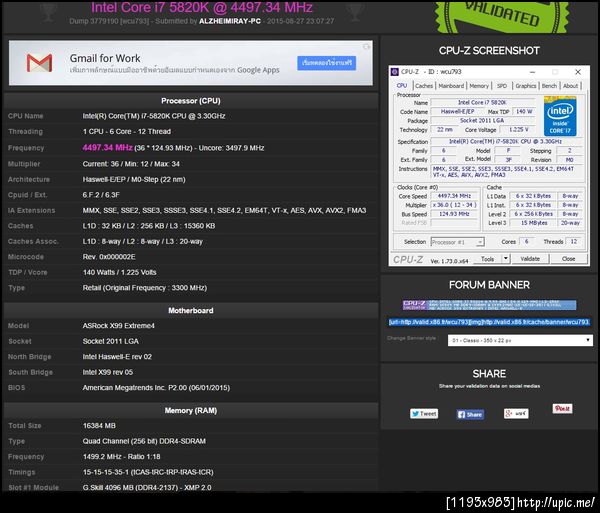Click the Pinterest Pin it button
This screenshot has height=513, width=600.
pos(562,409)
